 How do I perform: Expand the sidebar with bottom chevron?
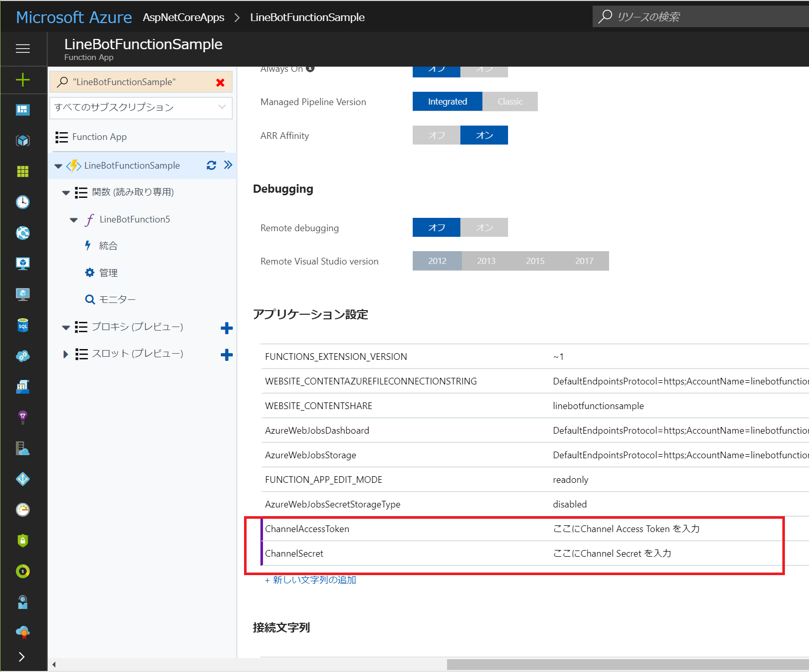(x=22, y=657)
